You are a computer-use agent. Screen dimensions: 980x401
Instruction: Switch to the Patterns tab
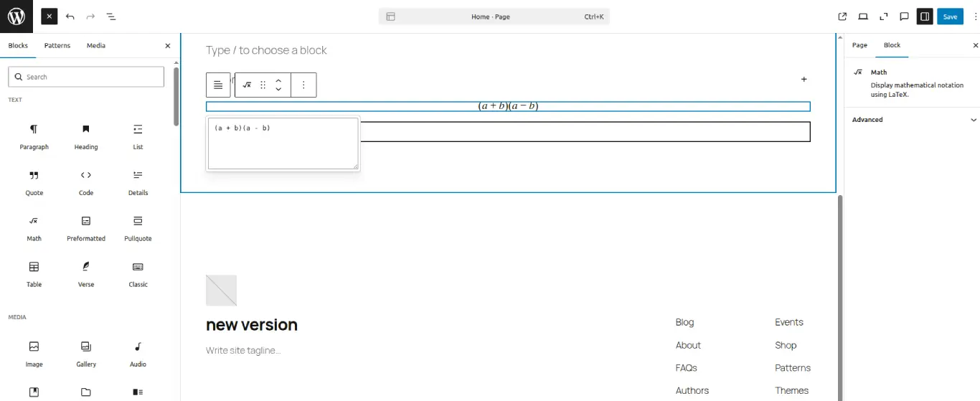point(57,45)
